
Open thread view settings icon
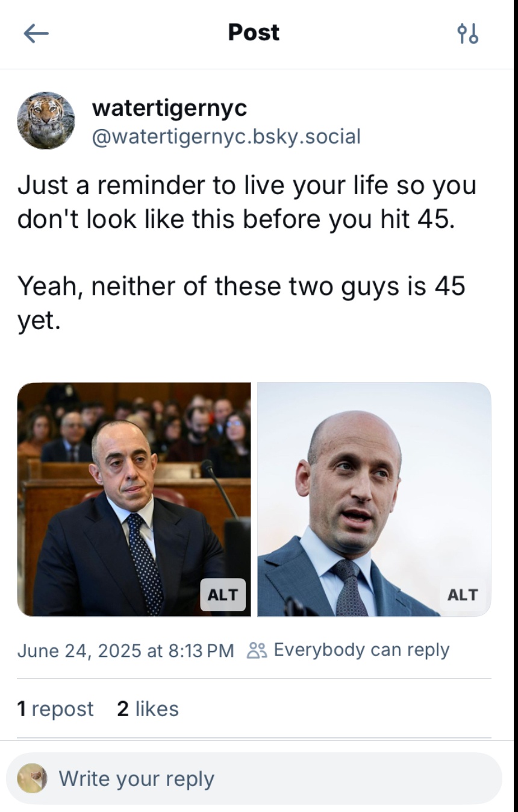point(467,34)
